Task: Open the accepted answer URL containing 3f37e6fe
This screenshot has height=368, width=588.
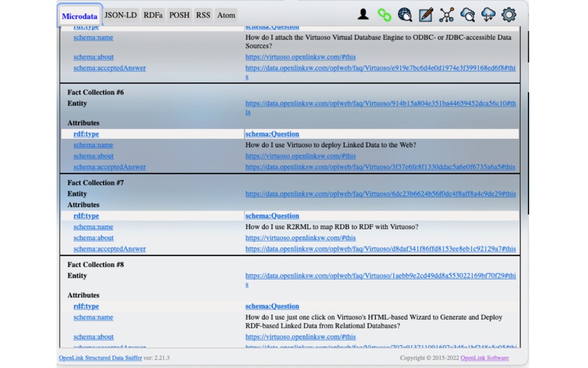Action: (x=380, y=167)
